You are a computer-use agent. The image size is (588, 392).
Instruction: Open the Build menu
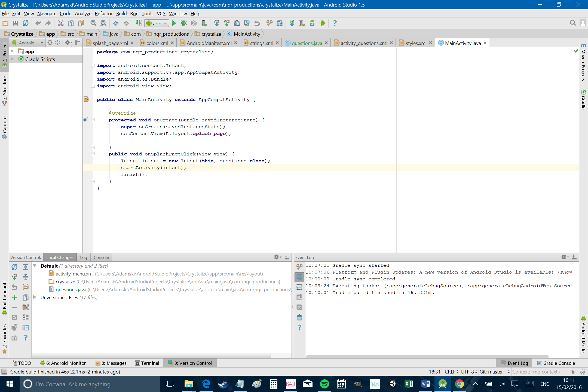pos(121,13)
